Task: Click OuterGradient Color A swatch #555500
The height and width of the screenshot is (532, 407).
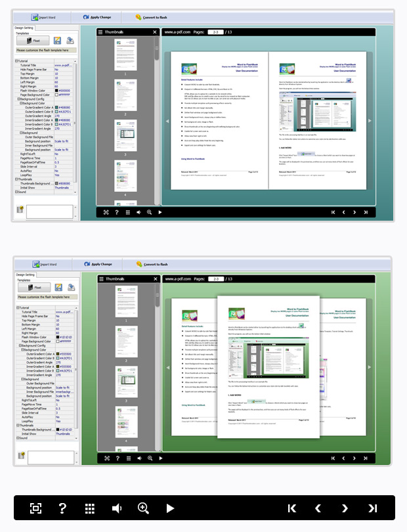Action: (58, 354)
